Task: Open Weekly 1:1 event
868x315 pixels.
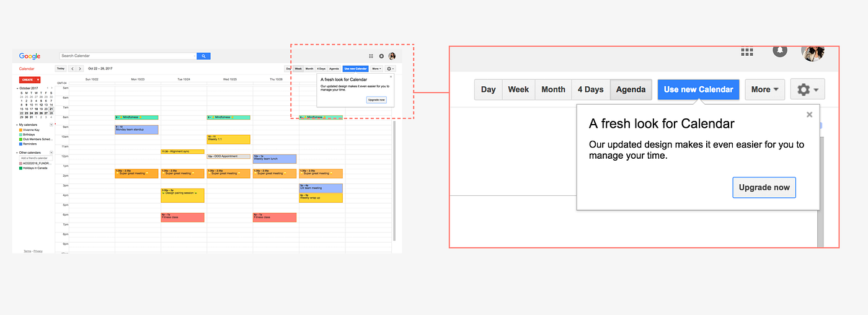Action: coord(228,140)
